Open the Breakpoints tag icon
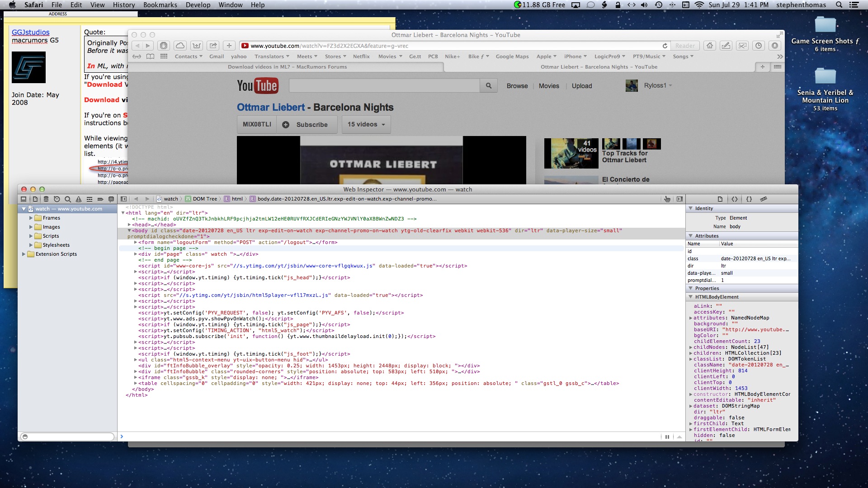Viewport: 868px width, 488px height. tap(100, 199)
